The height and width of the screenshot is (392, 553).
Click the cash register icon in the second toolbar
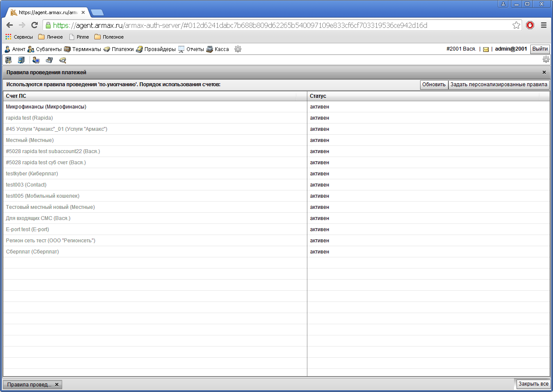coord(49,60)
